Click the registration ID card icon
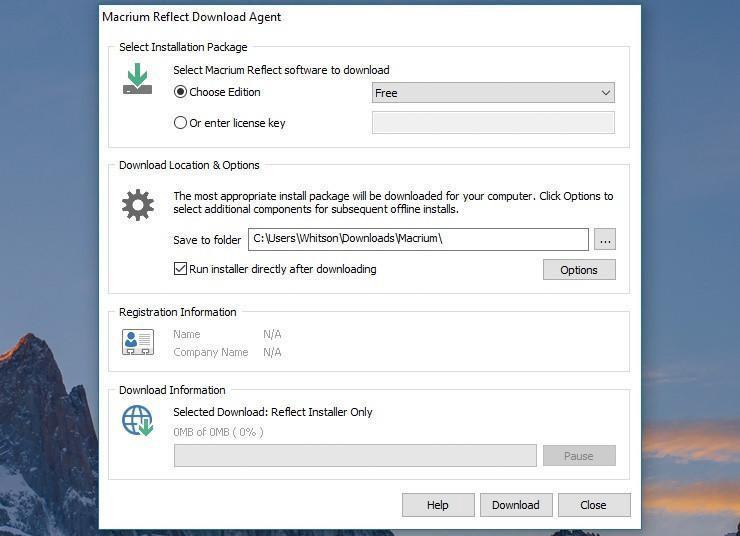The width and height of the screenshot is (740, 536). tap(138, 342)
